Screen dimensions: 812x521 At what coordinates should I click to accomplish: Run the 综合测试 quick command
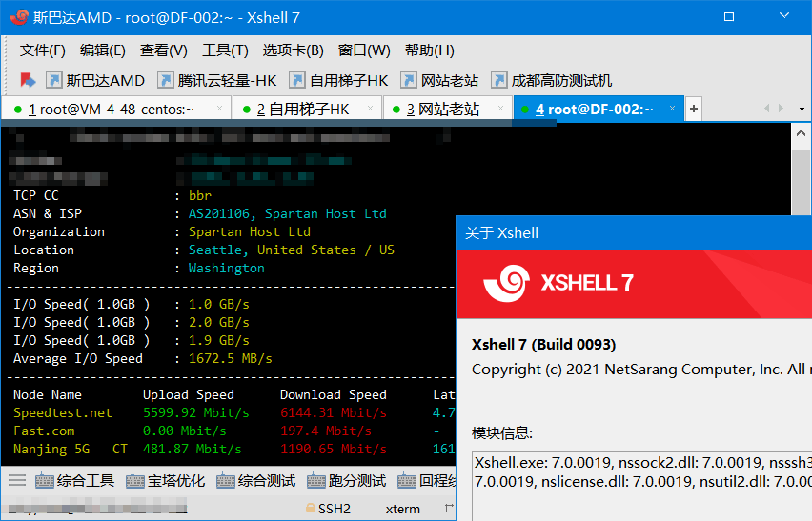(x=256, y=481)
